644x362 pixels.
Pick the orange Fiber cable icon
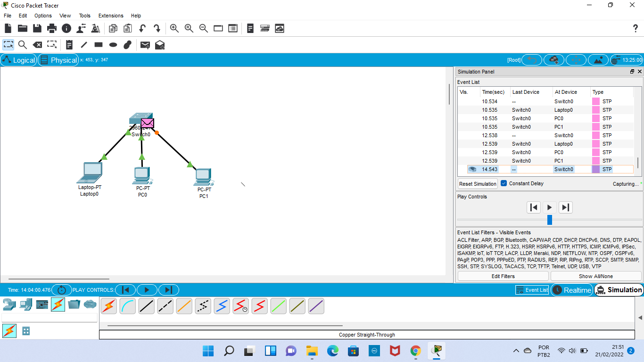pyautogui.click(x=184, y=306)
